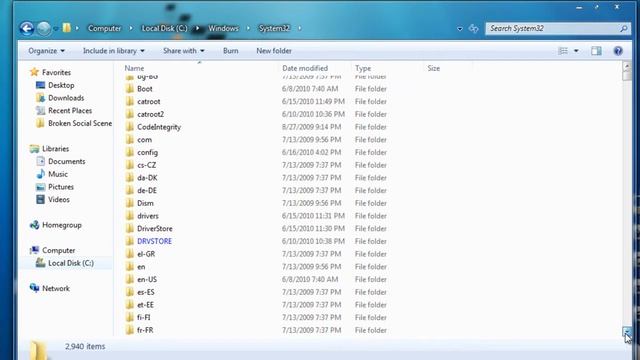Navigate to Local Disk (C:) breadcrumb

tap(164, 28)
